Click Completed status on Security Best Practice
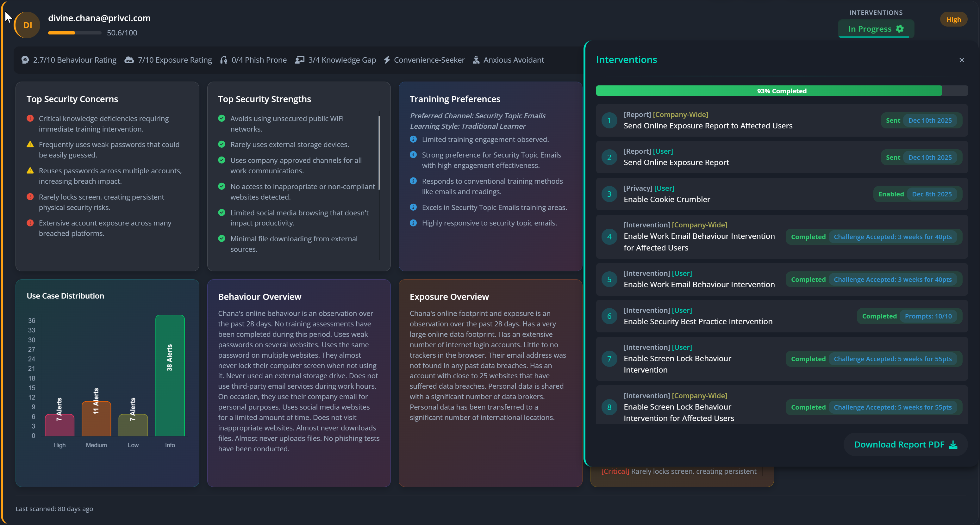The width and height of the screenshot is (980, 525). pyautogui.click(x=879, y=316)
